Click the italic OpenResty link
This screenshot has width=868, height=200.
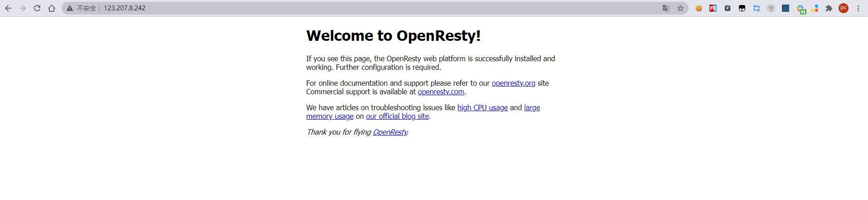click(390, 132)
